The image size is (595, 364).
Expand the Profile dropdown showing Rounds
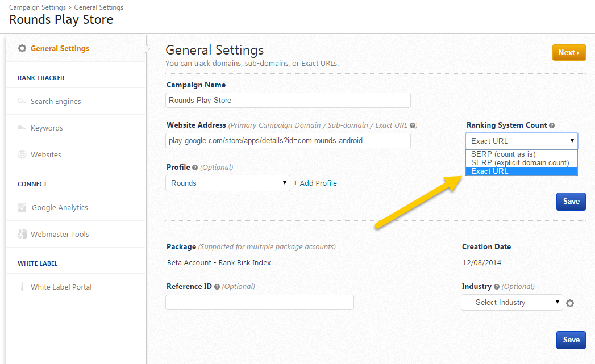pyautogui.click(x=228, y=183)
